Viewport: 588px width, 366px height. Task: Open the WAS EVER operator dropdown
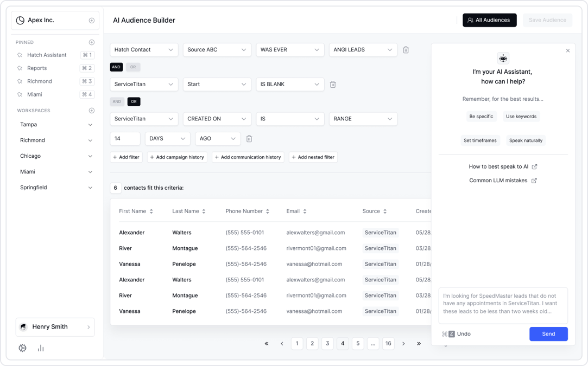pyautogui.click(x=290, y=49)
